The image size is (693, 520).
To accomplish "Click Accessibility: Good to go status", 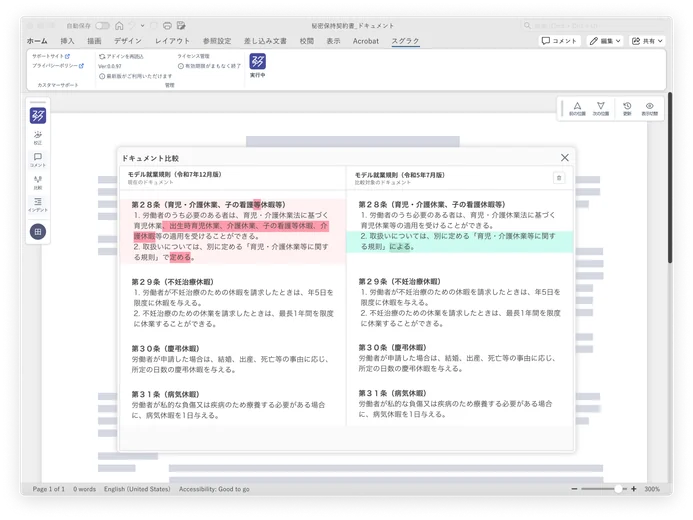I will click(214, 489).
